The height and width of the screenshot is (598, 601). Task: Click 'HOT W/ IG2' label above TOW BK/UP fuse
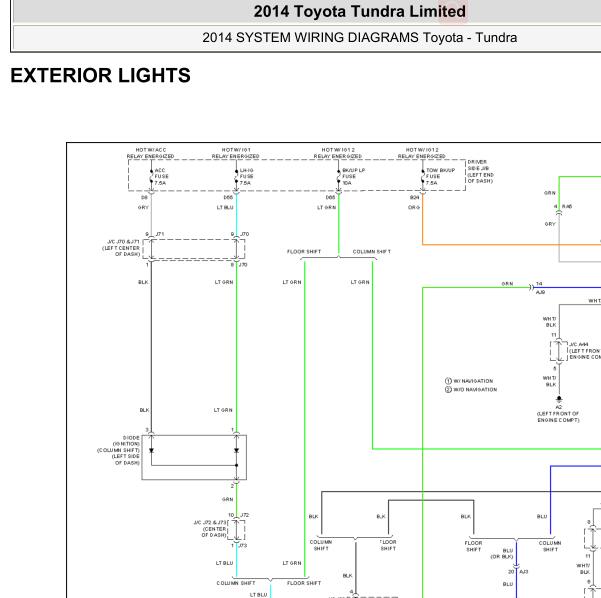pos(422,150)
